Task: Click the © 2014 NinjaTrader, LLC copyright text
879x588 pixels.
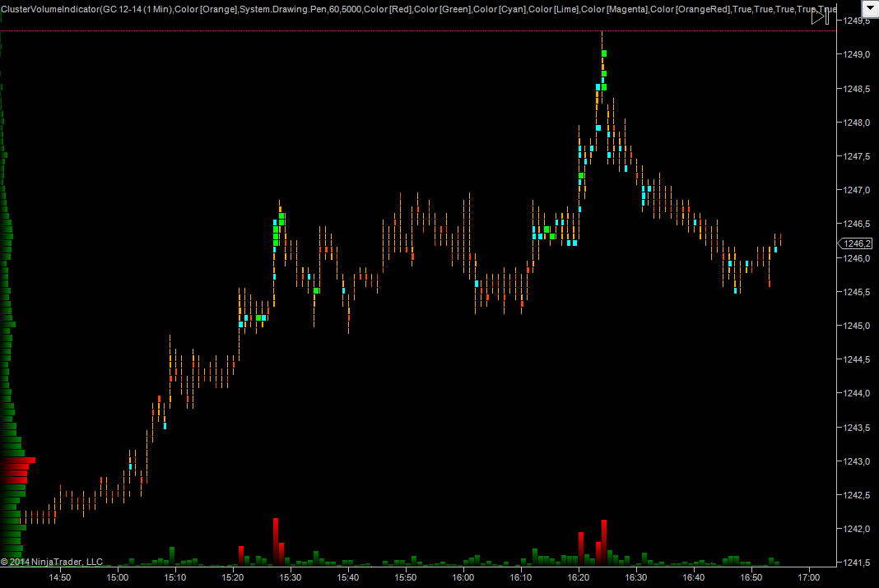Action: click(x=53, y=561)
